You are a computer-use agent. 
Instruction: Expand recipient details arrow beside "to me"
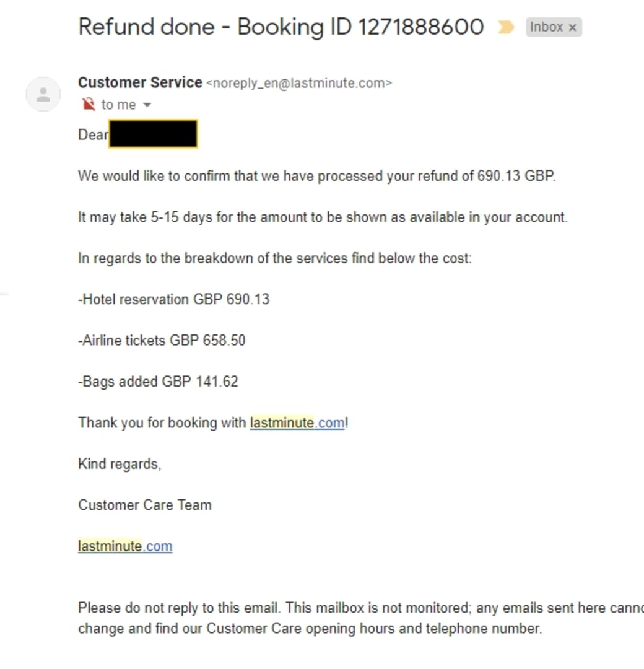click(147, 105)
